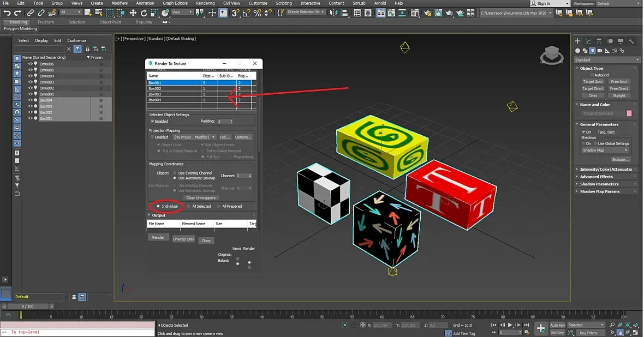Select the Individual radio option
Image resolution: width=644 pixels, height=337 pixels.
pyautogui.click(x=167, y=206)
